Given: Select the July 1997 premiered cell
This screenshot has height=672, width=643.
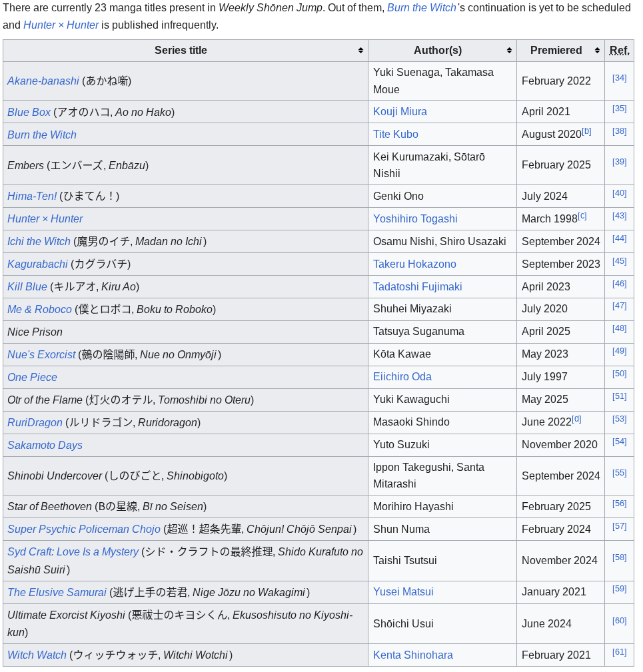Looking at the screenshot, I should pos(560,378).
